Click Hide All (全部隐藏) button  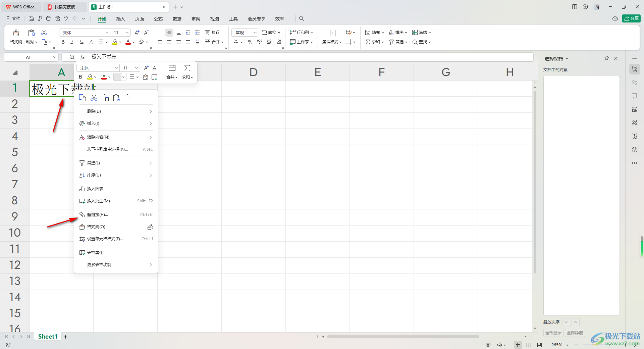coord(575,333)
